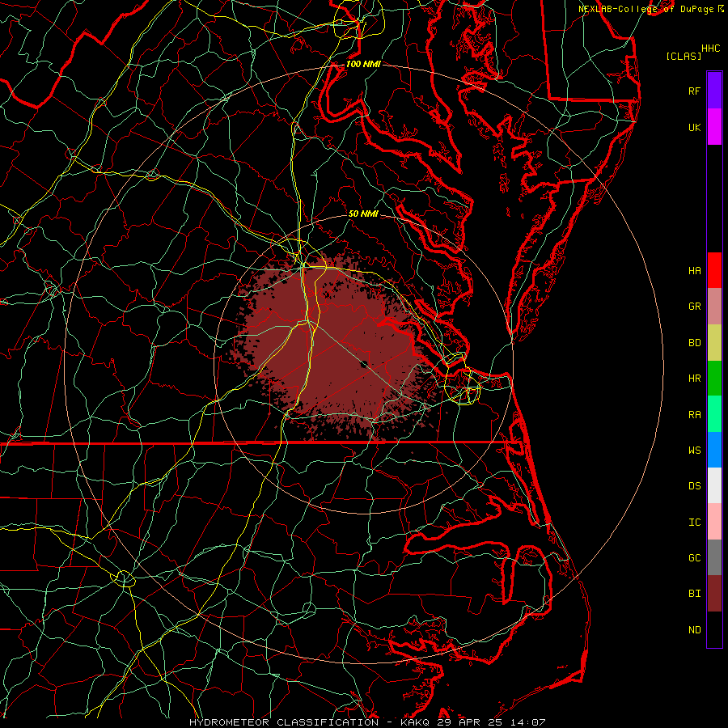Click the GR legend label

click(x=694, y=307)
